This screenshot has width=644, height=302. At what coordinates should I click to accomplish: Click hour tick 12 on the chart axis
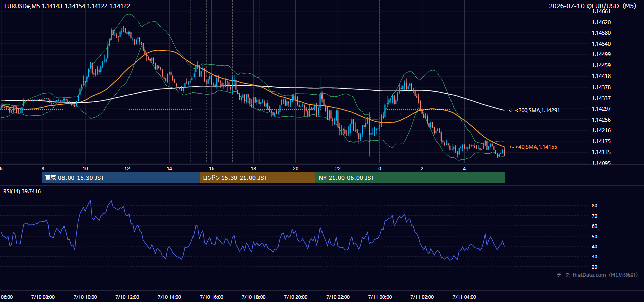(127, 168)
